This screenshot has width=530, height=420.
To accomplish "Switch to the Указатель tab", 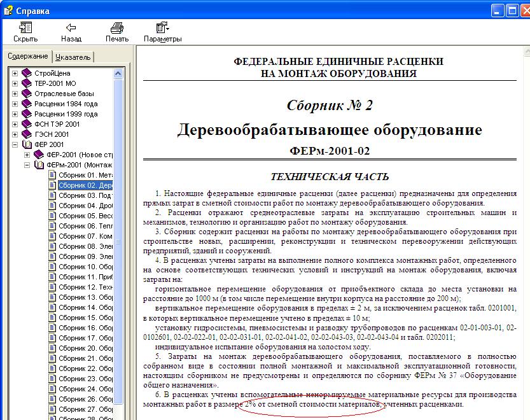I will pyautogui.click(x=73, y=57).
